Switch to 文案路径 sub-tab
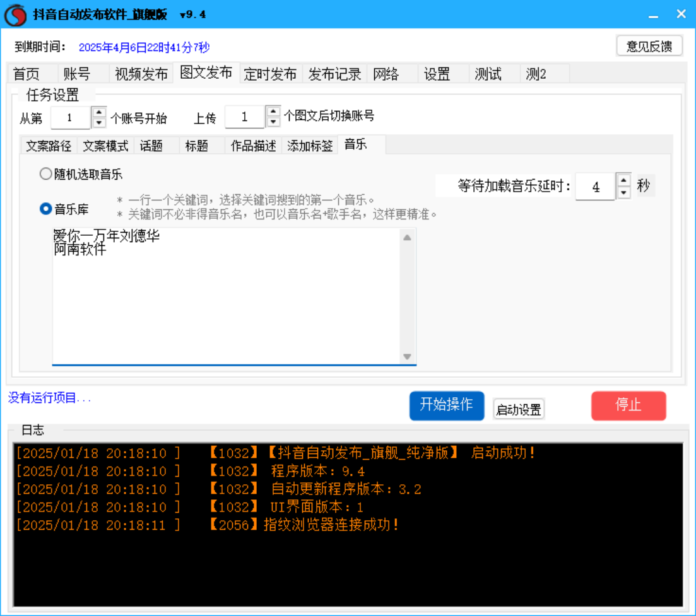Viewport: 696px width, 616px height. [x=49, y=146]
